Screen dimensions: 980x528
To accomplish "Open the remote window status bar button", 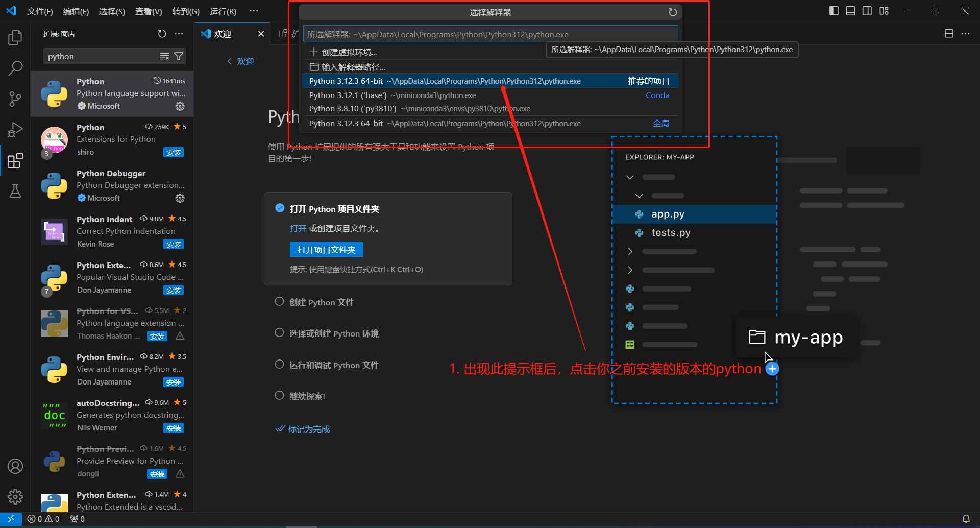I will [11, 519].
